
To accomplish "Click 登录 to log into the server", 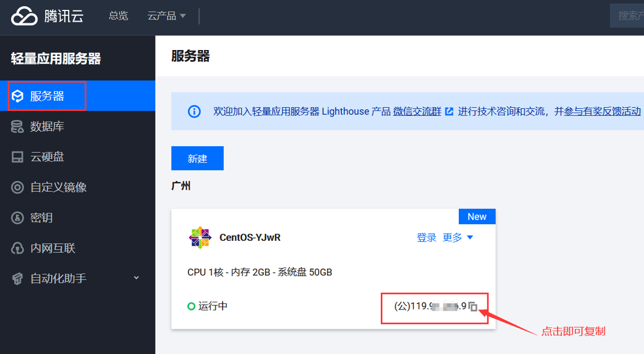I will click(426, 237).
